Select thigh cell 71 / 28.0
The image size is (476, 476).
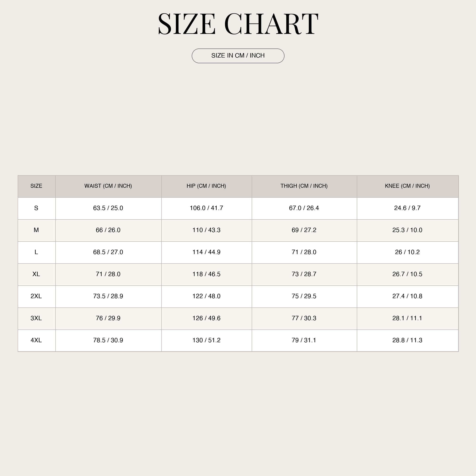(304, 253)
